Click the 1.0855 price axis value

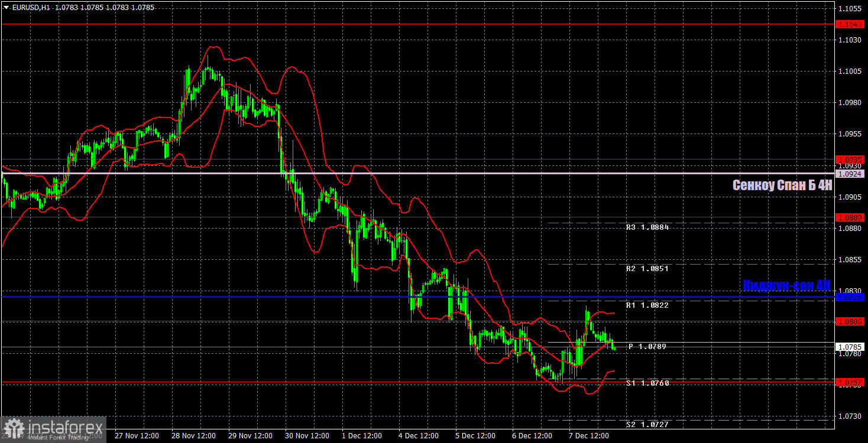click(850, 259)
